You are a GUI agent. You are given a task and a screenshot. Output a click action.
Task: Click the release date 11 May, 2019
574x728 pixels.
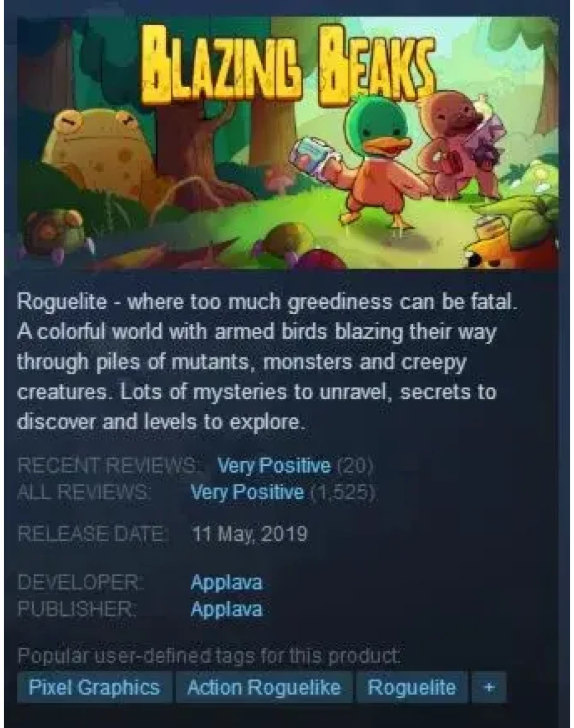pos(250,534)
